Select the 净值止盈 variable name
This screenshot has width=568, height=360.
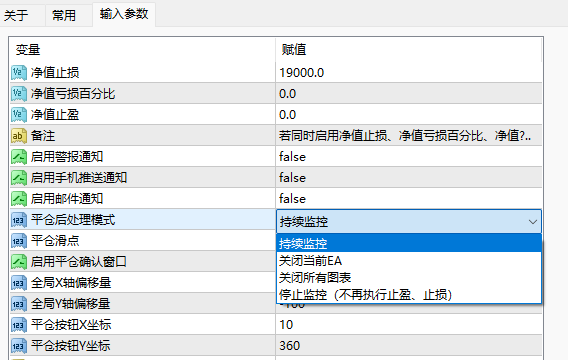(x=55, y=115)
